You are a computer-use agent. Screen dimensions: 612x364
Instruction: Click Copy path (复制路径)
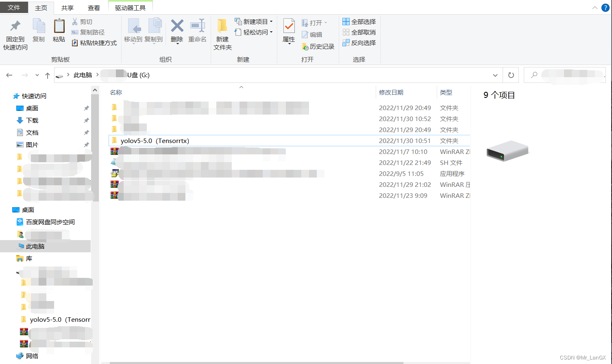click(88, 32)
